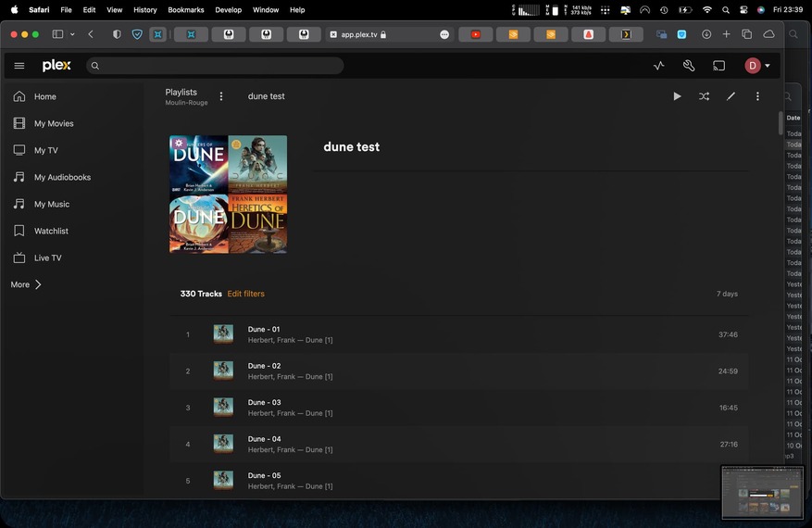Open the File menu
This screenshot has height=528, width=812.
click(67, 10)
